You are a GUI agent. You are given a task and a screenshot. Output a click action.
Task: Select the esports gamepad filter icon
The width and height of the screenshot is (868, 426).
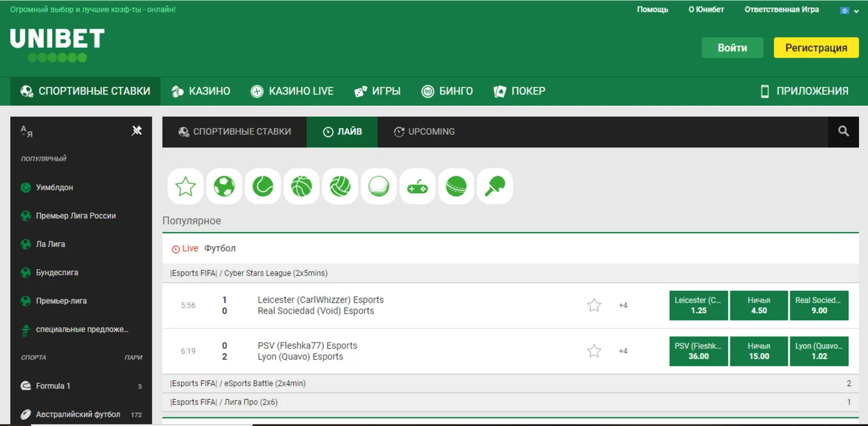[417, 186]
